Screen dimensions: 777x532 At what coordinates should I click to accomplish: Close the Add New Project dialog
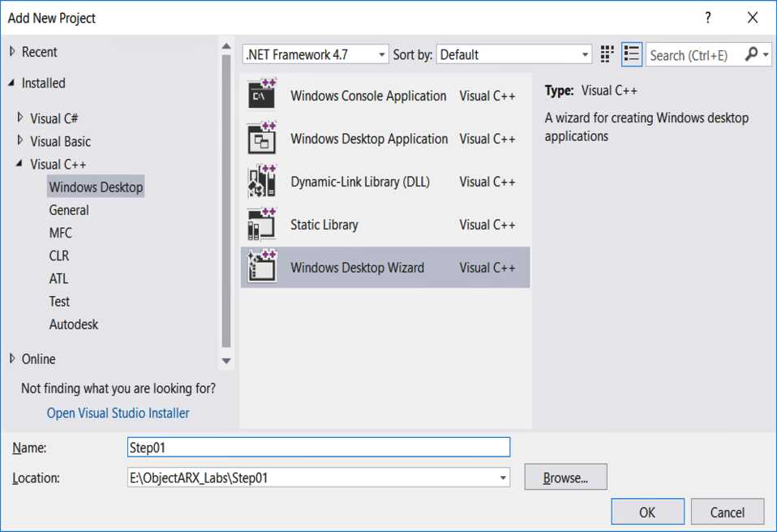752,18
